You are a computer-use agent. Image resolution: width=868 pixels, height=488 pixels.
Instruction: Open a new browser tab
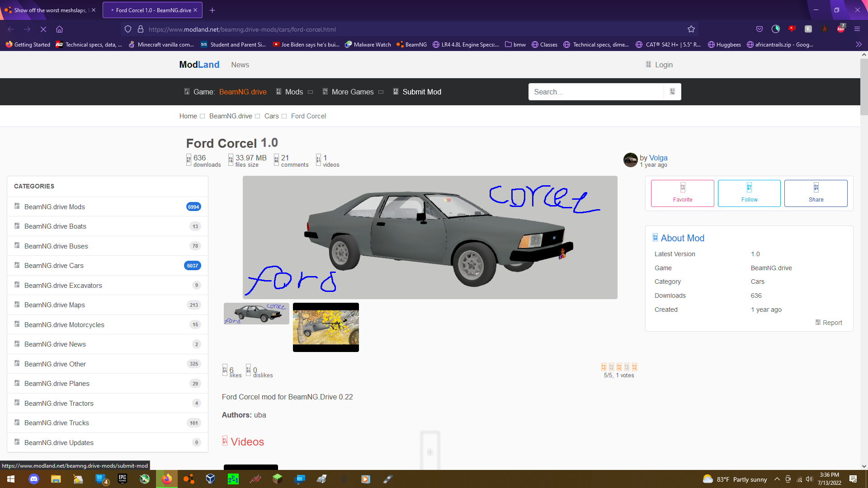pyautogui.click(x=212, y=10)
